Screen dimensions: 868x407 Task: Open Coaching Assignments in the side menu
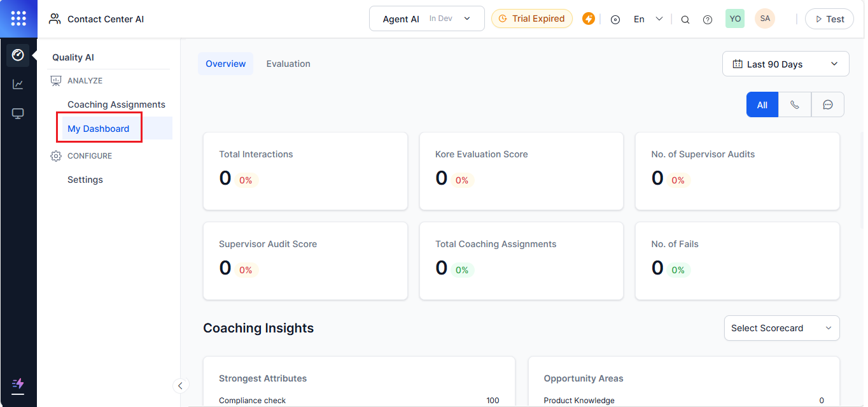[116, 104]
